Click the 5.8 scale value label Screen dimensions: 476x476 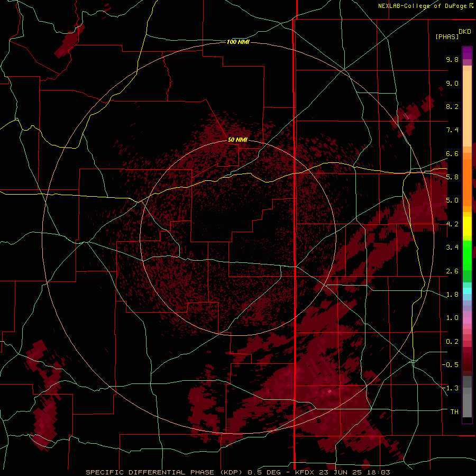tap(452, 177)
